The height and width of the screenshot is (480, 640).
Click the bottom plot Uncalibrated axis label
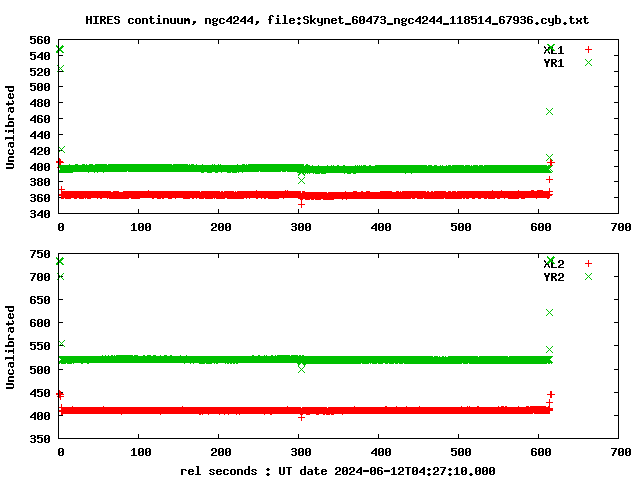[10, 347]
